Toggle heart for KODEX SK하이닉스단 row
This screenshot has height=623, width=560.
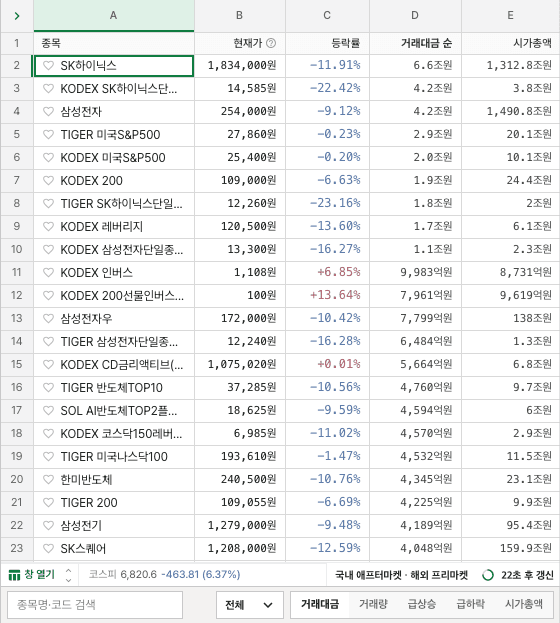48,89
